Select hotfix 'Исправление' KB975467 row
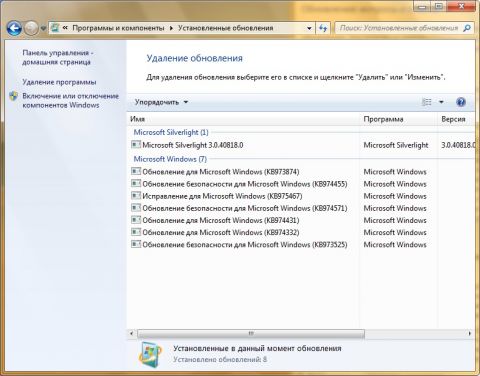The height and width of the screenshot is (376, 480). (222, 196)
